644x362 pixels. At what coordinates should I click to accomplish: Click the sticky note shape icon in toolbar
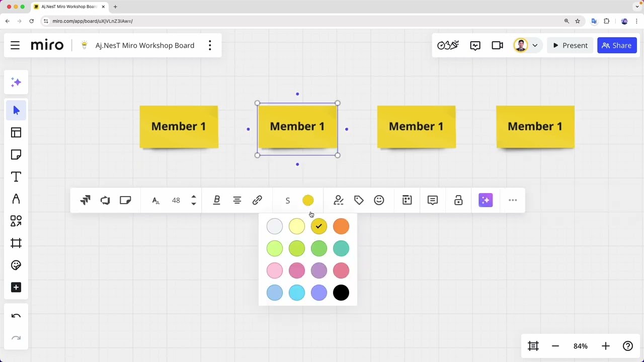(125, 200)
